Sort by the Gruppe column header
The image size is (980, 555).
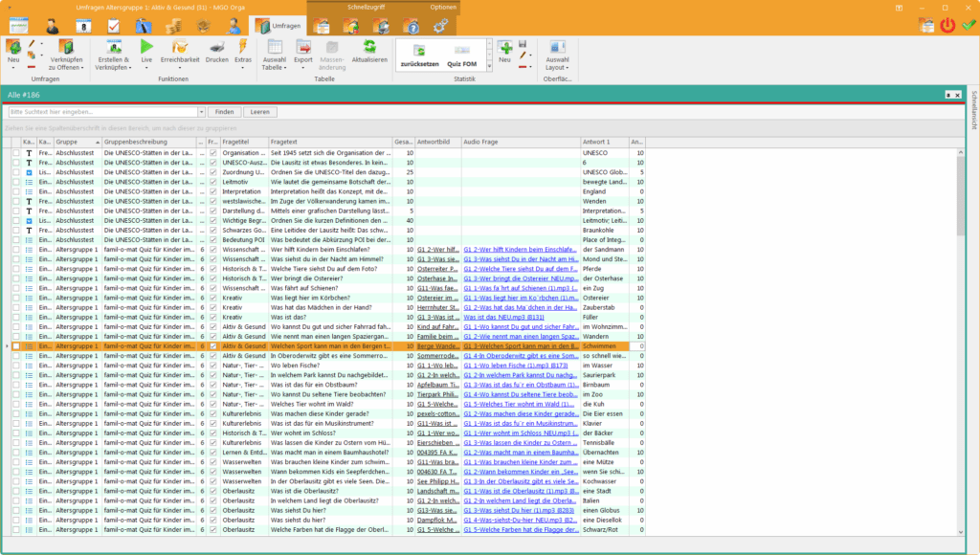[x=78, y=142]
